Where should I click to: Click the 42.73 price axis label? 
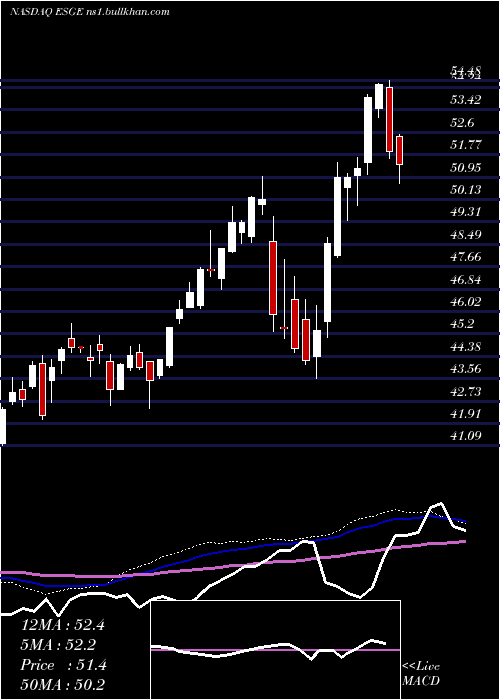click(x=466, y=392)
